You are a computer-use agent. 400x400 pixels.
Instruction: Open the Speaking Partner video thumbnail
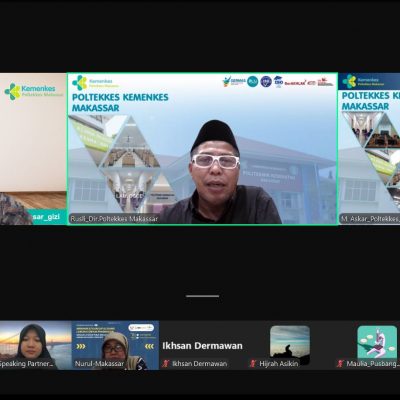36,345
